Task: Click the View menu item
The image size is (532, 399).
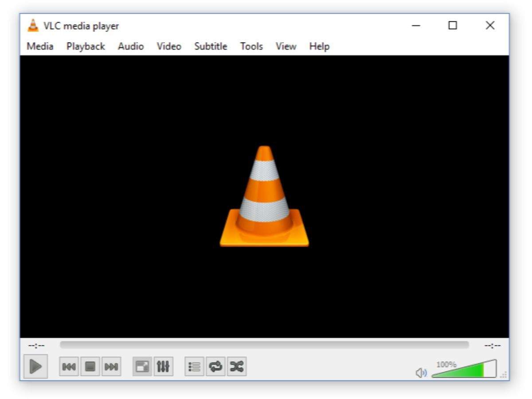Action: tap(286, 46)
